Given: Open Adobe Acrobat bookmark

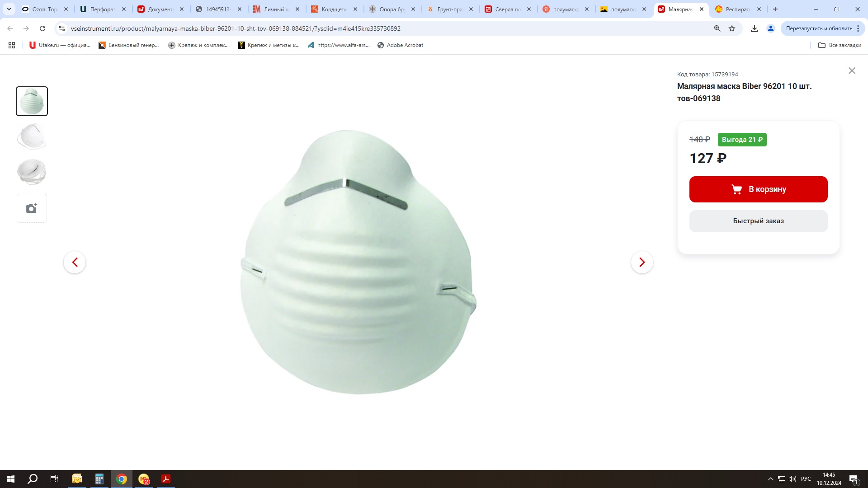Looking at the screenshot, I should click(400, 45).
